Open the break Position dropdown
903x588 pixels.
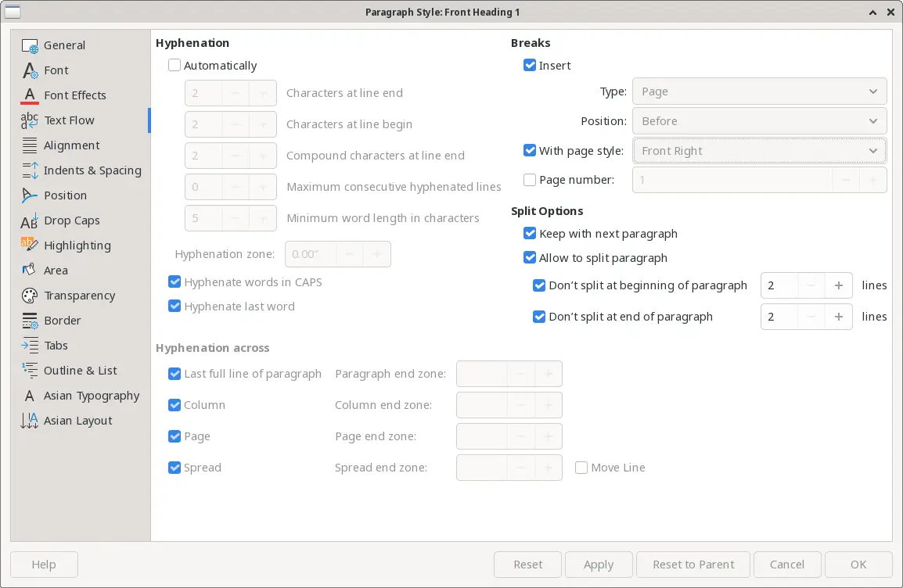pos(759,121)
